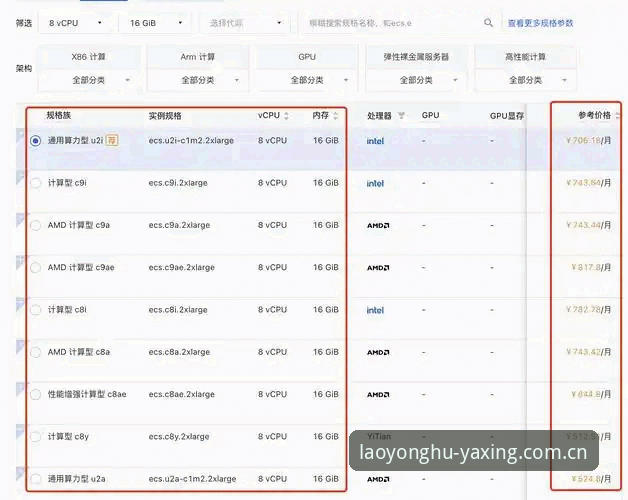Image resolution: width=628 pixels, height=500 pixels.
Task: Switch to the Arm 计算 architecture tab
Action: coord(198,57)
